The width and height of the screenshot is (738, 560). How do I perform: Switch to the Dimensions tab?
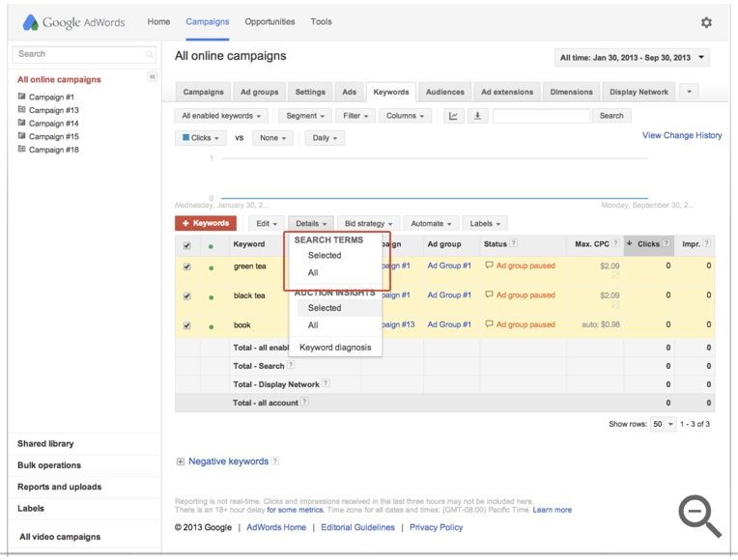tap(572, 93)
